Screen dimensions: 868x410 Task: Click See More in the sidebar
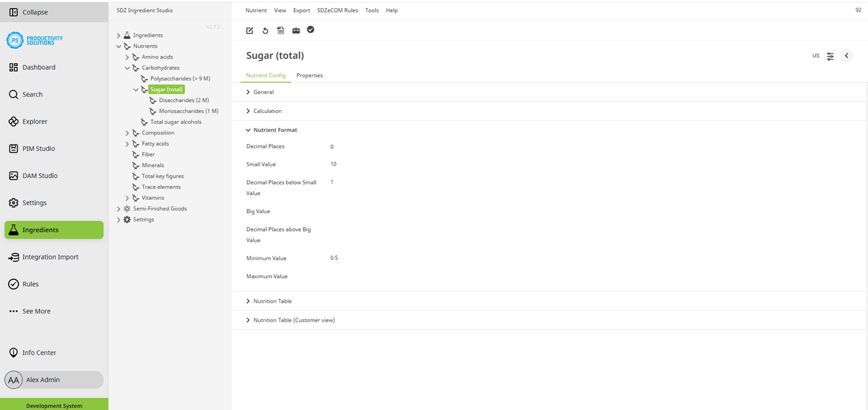36,311
